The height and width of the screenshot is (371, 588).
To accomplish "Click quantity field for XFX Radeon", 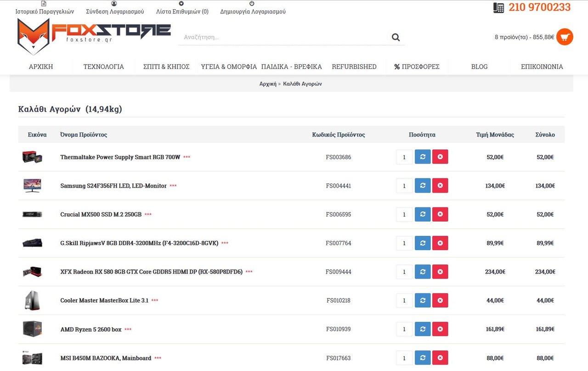I will 404,272.
